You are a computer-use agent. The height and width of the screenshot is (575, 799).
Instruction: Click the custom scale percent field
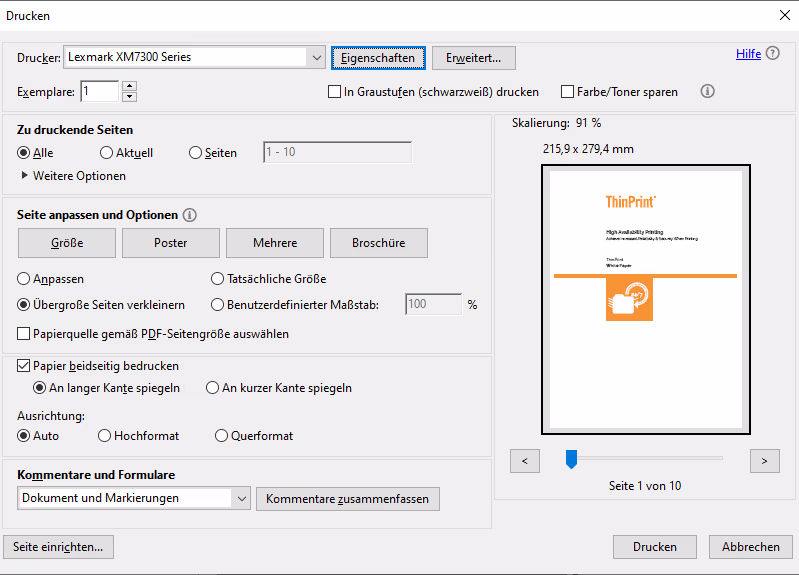[x=434, y=304]
